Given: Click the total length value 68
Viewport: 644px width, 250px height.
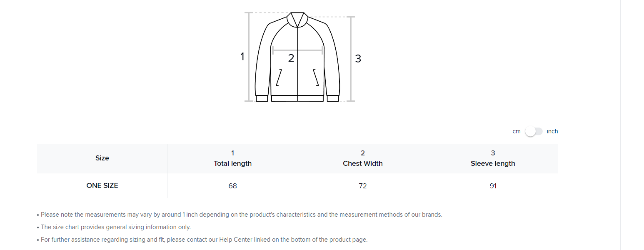Looking at the screenshot, I should (232, 186).
